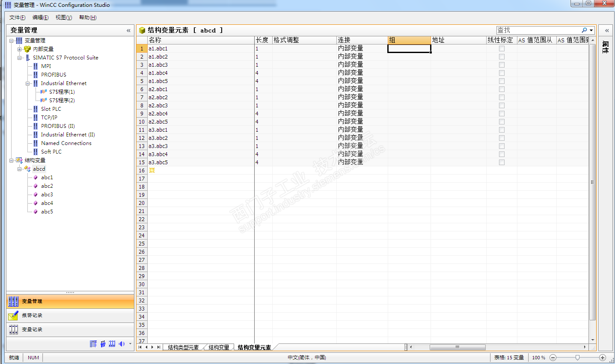Click the purple abc3 element icon

tap(36, 195)
